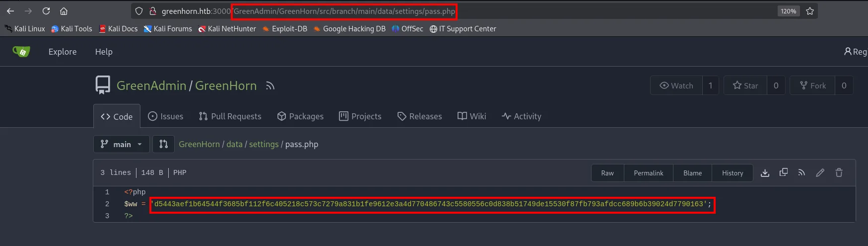Click the Watch button
This screenshot has width=868, height=246.
click(676, 85)
